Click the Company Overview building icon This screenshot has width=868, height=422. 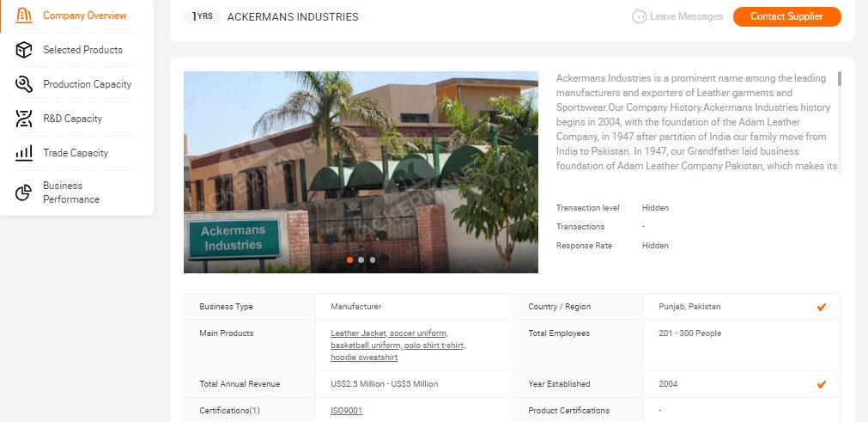[24, 15]
